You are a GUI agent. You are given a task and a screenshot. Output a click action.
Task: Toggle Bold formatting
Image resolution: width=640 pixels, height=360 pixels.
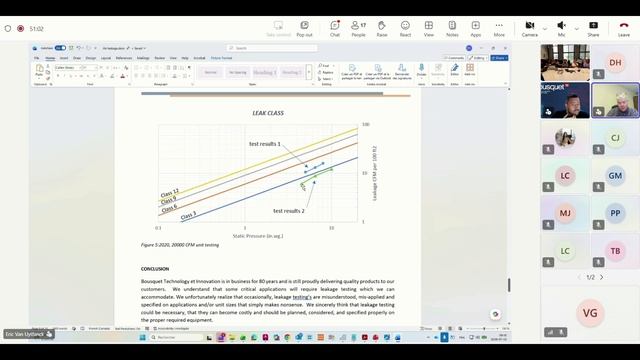pos(58,76)
